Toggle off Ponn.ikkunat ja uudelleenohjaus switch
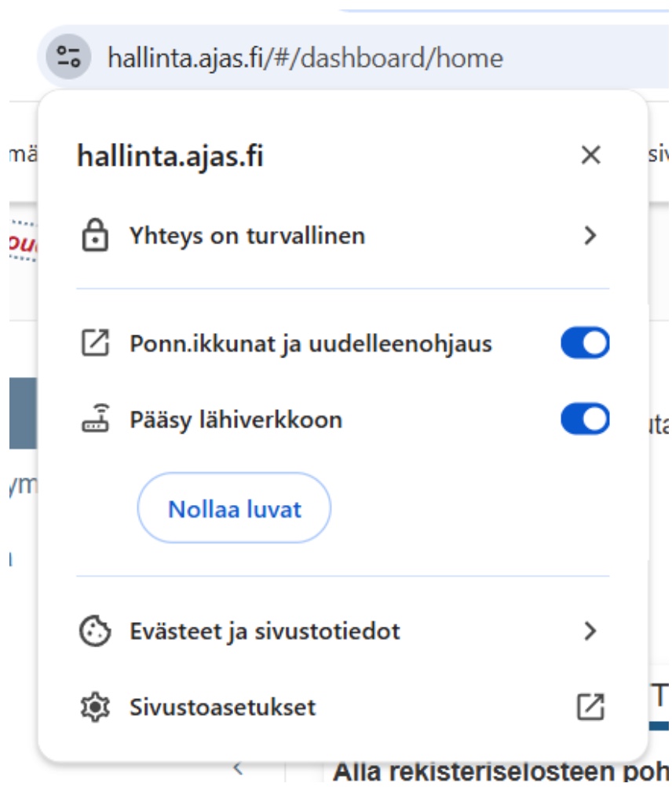Viewport: 672px width, 787px height. coord(585,343)
